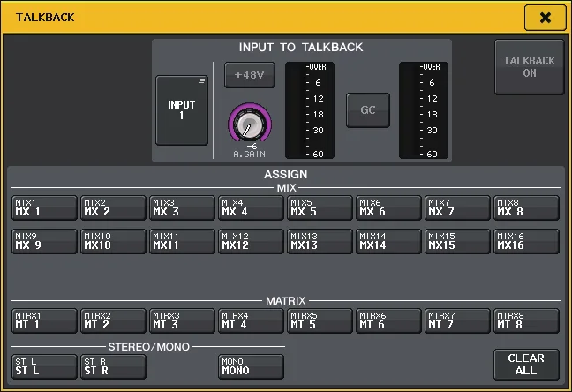Assign talkback to MIX8 MX 8
The height and width of the screenshot is (392, 572).
[526, 207]
